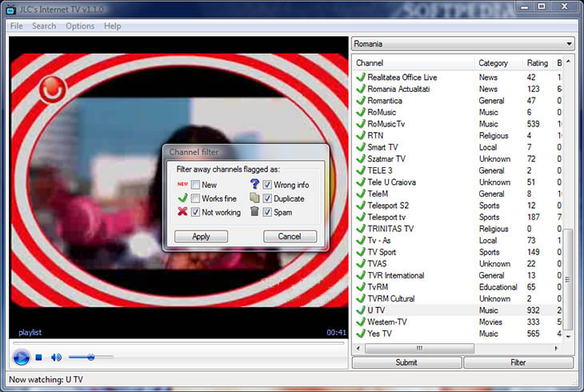This screenshot has height=392, width=584.
Task: Uncheck the Duplicate checkbox
Action: tap(267, 198)
